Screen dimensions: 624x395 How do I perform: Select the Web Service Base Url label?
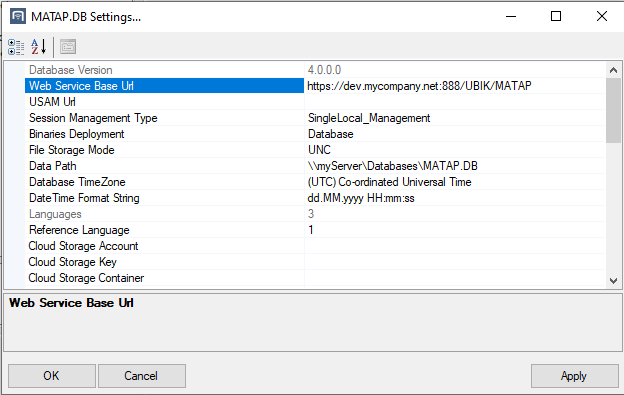[x=164, y=86]
